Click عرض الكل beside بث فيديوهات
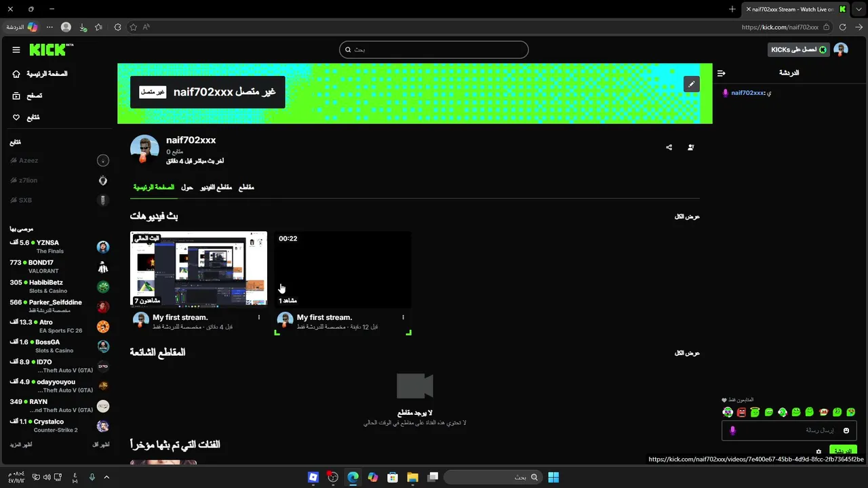 (687, 216)
